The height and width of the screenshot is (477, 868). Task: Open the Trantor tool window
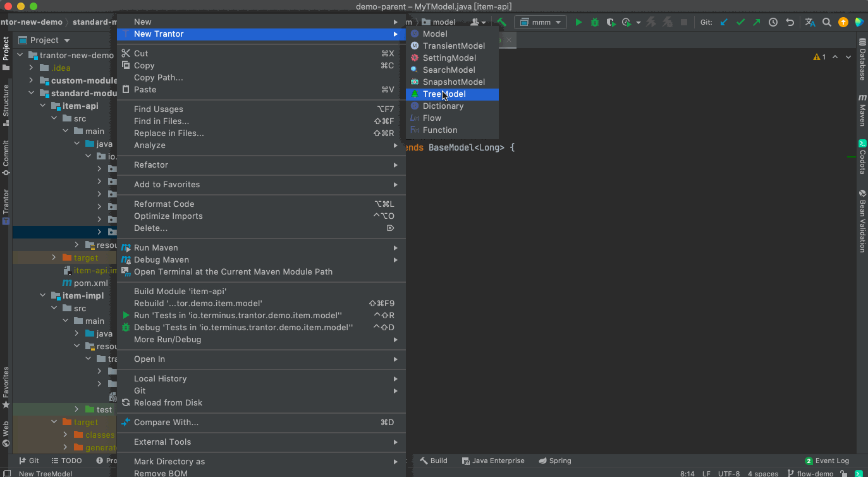click(x=6, y=207)
